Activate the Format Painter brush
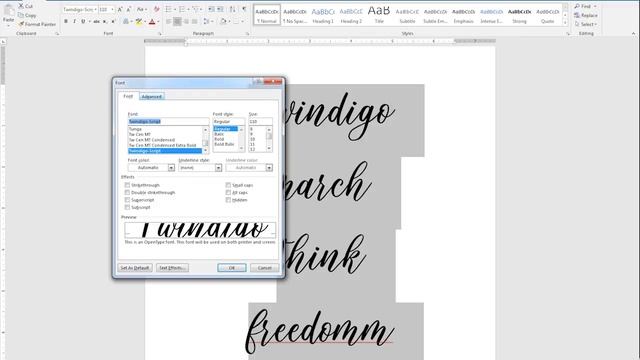This screenshot has height=360, width=640. pos(21,24)
